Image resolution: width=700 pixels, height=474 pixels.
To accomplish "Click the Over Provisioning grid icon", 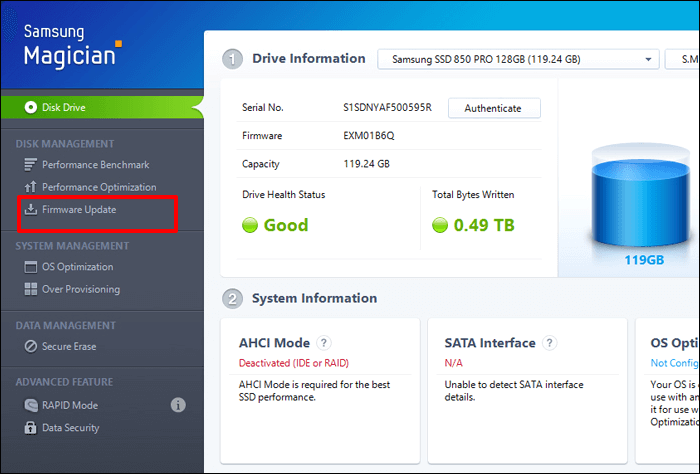I will [x=30, y=289].
